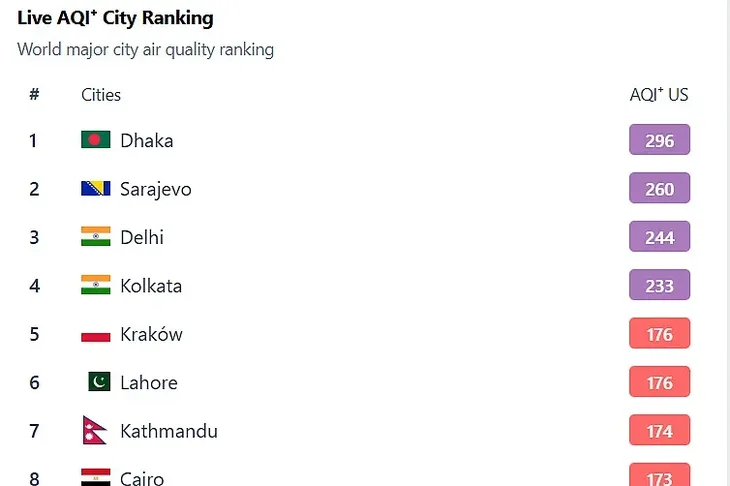Click the purple 233 AQI badge for Kolkata
The width and height of the screenshot is (730, 486).
tap(659, 286)
